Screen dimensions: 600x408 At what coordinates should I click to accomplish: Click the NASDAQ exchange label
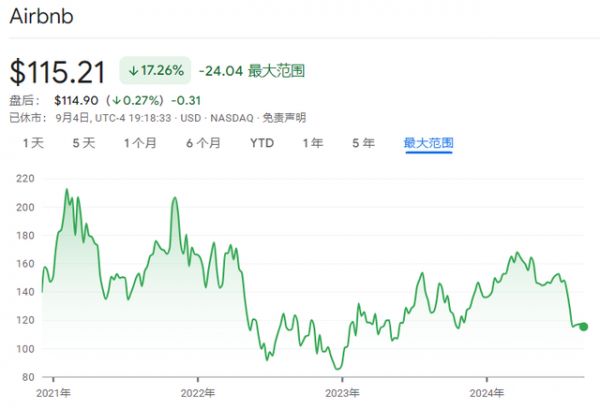[204, 116]
